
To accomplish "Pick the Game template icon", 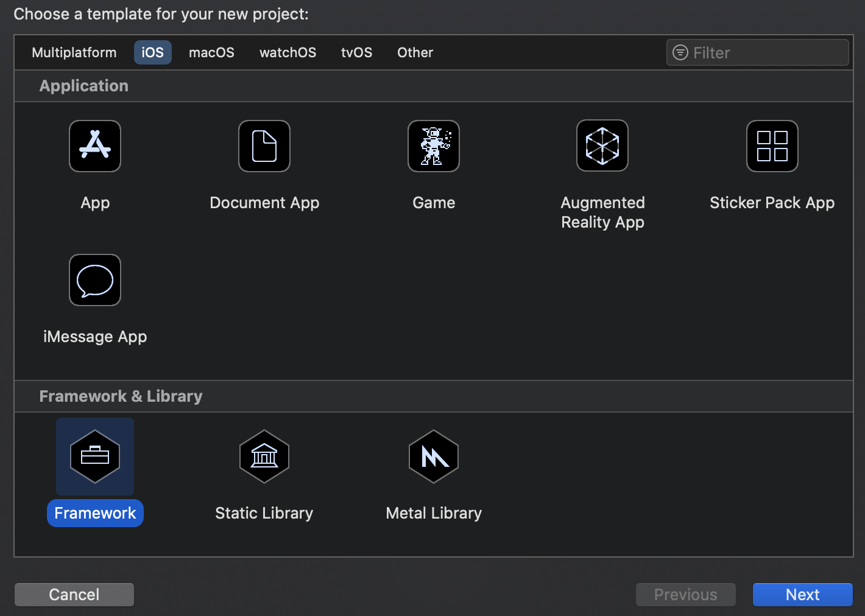I will coord(434,146).
